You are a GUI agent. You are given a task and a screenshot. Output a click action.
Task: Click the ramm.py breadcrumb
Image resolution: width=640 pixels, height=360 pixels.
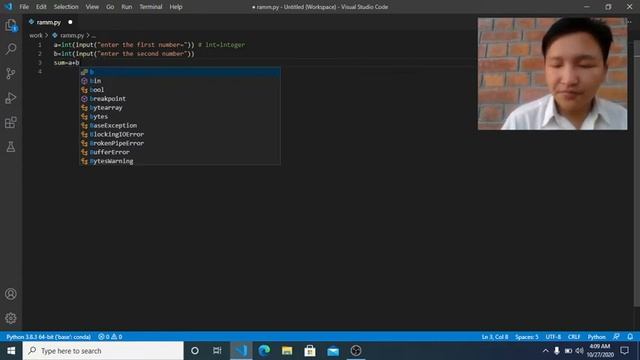[72, 36]
